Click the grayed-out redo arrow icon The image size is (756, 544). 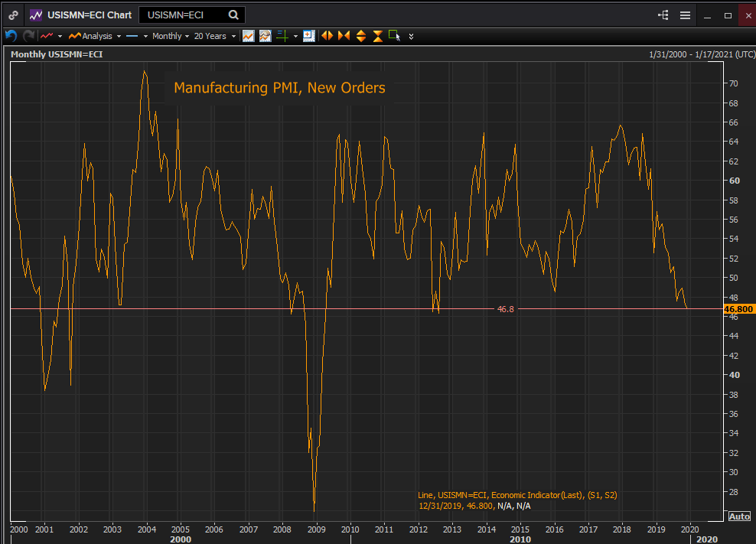tap(28, 36)
